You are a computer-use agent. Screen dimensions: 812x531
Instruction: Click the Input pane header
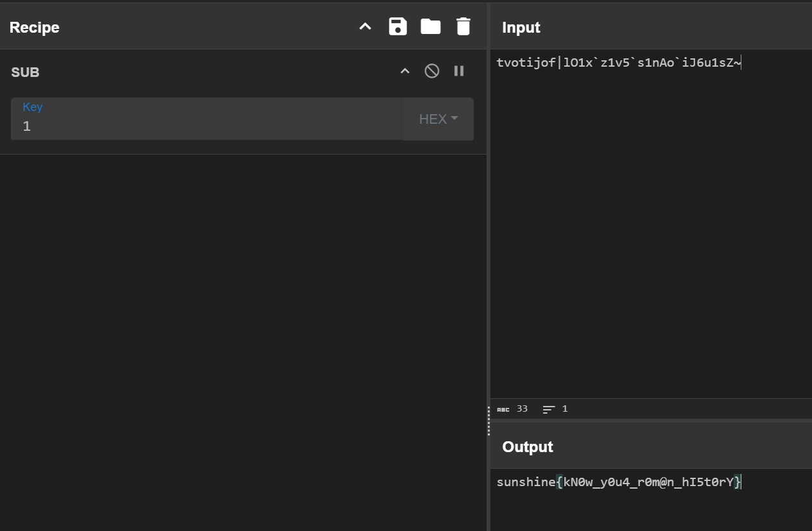[x=521, y=28]
